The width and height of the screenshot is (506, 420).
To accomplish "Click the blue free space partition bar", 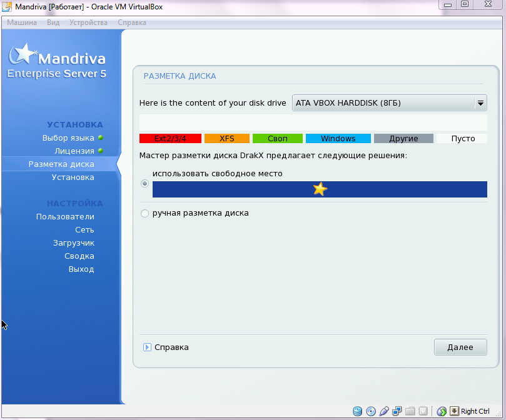I will coord(320,189).
